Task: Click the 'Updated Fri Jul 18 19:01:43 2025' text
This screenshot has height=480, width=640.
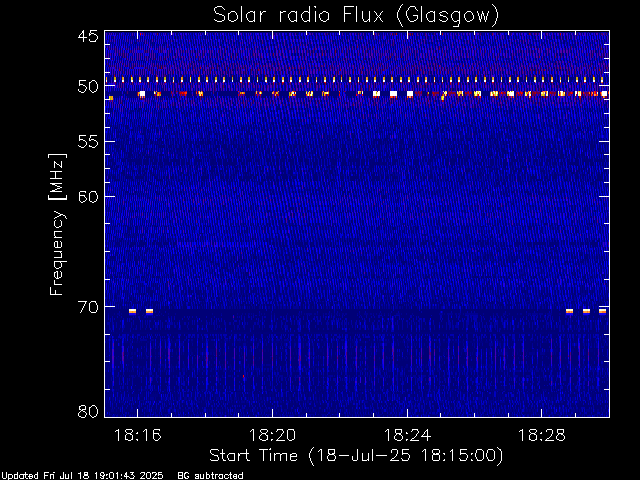Action: tap(82, 476)
